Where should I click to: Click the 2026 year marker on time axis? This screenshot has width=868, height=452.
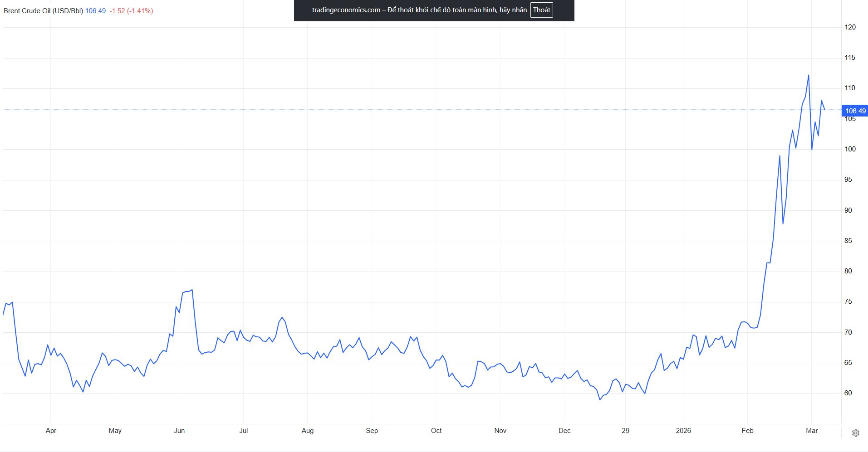click(x=683, y=431)
